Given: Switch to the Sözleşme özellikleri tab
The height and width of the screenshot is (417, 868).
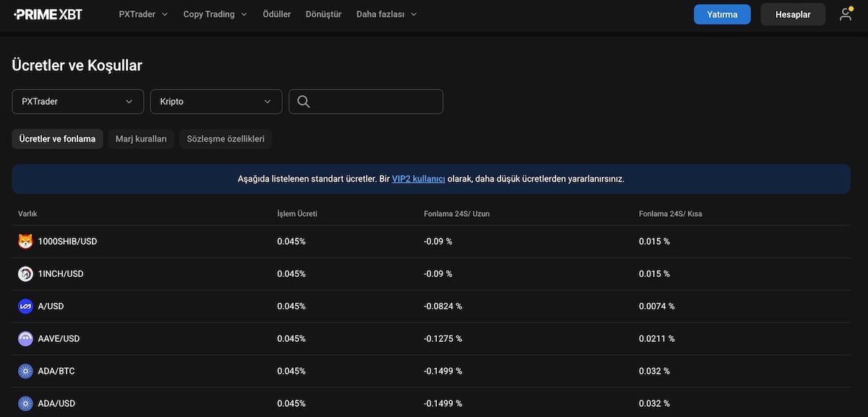Looking at the screenshot, I should [x=226, y=139].
